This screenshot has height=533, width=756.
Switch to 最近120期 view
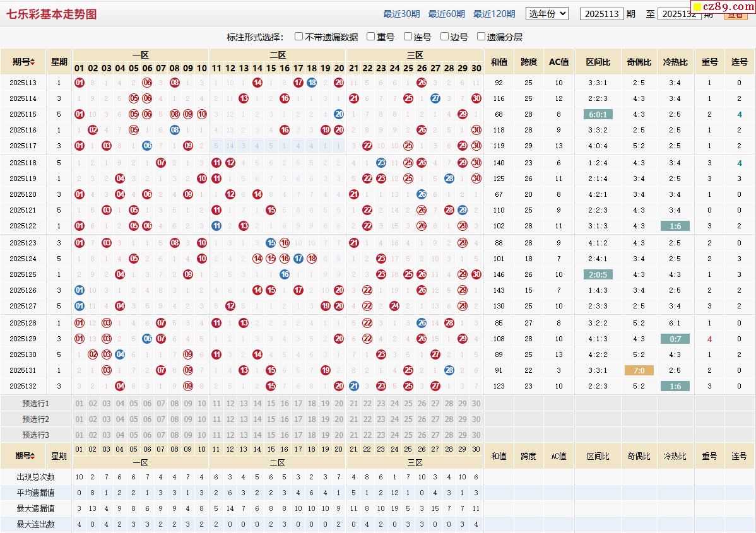coord(494,14)
